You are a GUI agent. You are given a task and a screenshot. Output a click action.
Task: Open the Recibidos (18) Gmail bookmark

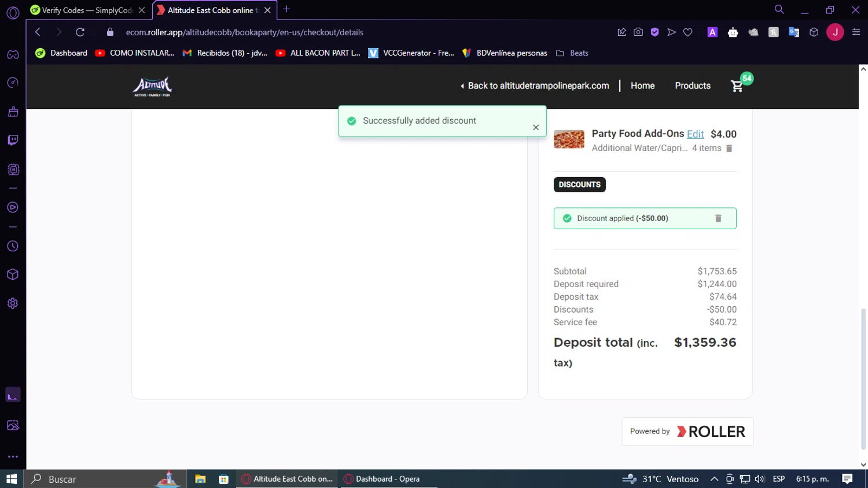point(225,53)
